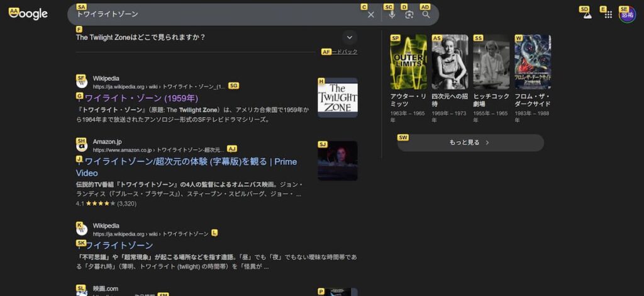The height and width of the screenshot is (296, 644).
Task: Click the Amazon.jp favicon in results
Action: 82,146
